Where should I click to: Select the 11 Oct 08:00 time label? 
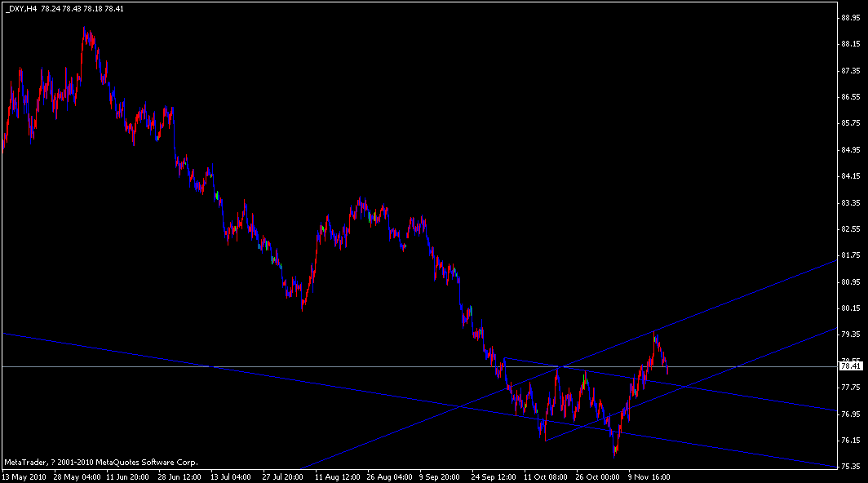[x=545, y=477]
